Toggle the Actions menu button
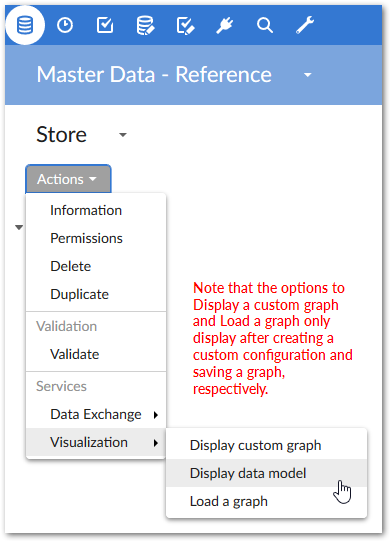Image resolution: width=391 pixels, height=542 pixels. click(x=68, y=179)
